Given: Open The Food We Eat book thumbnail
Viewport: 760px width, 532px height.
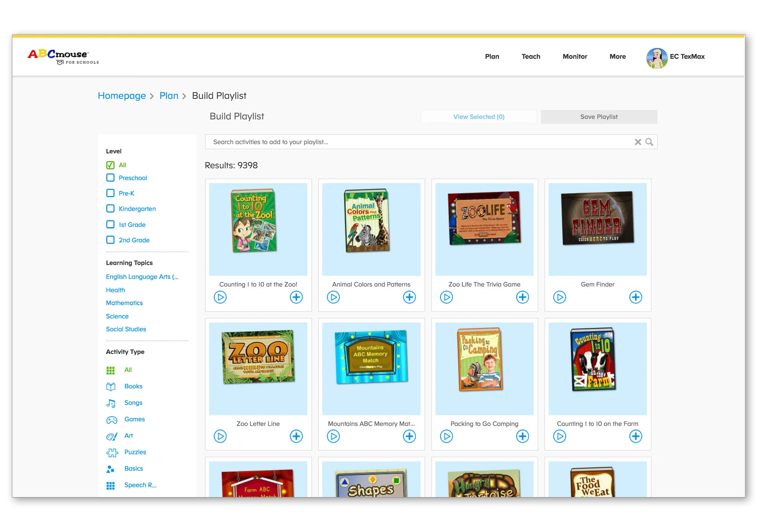Looking at the screenshot, I should [597, 479].
